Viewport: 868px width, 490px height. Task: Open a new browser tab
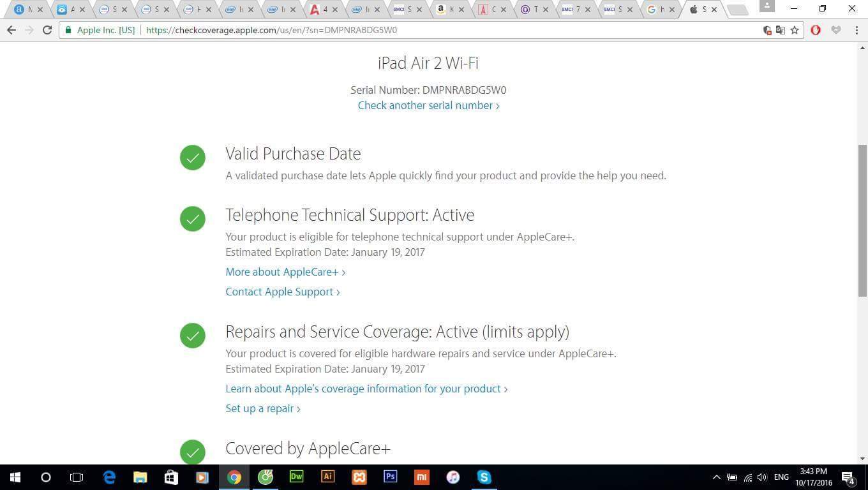tap(737, 10)
